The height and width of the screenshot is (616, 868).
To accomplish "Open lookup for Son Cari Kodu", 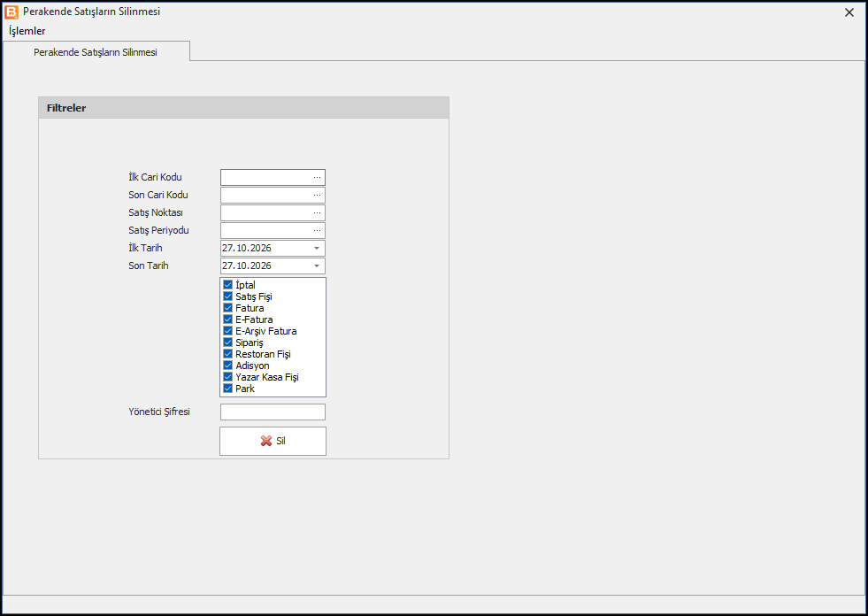I will pyautogui.click(x=317, y=195).
